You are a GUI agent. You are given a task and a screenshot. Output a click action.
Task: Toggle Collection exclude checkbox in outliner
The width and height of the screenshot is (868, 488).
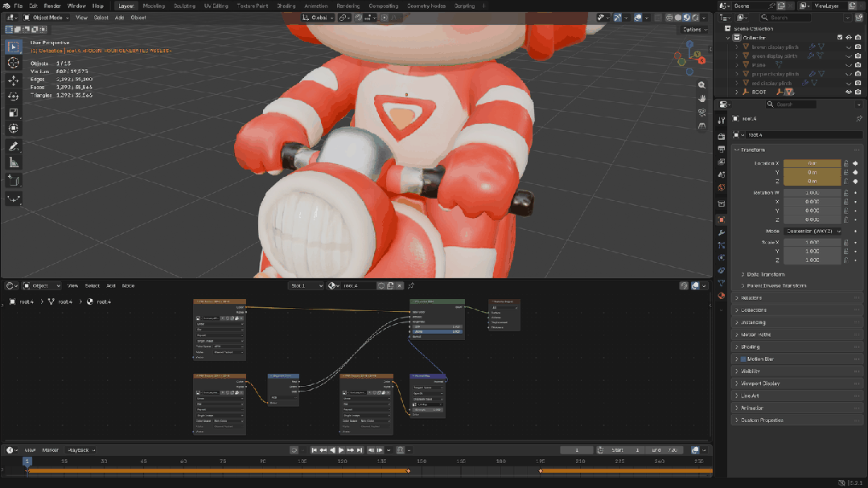click(840, 38)
